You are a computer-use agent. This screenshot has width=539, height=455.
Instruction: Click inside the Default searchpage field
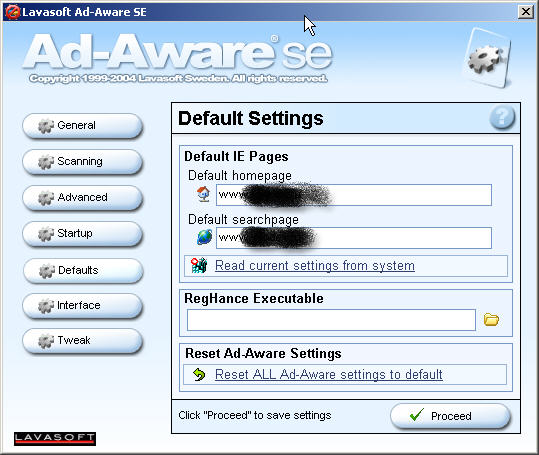pyautogui.click(x=354, y=238)
